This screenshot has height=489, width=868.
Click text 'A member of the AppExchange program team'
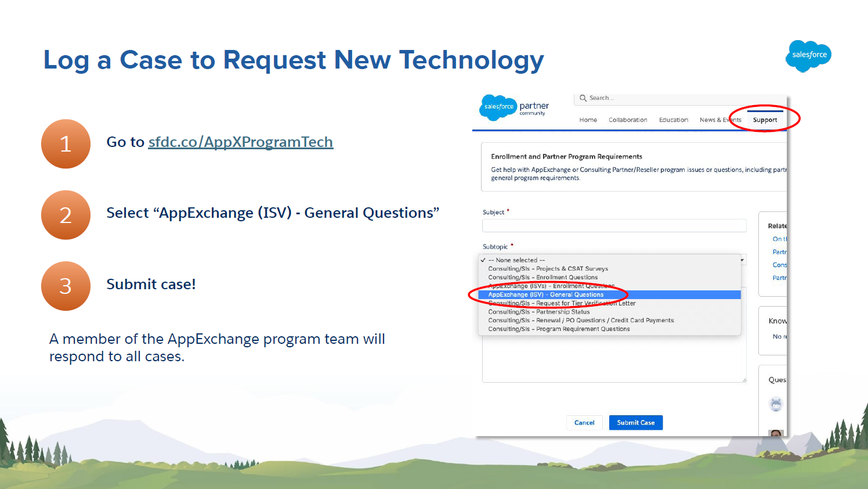tap(205, 339)
